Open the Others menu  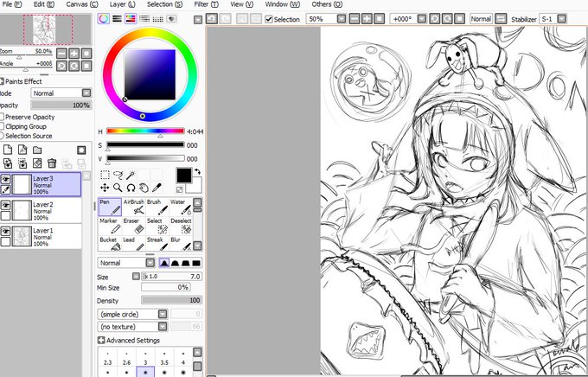point(327,4)
